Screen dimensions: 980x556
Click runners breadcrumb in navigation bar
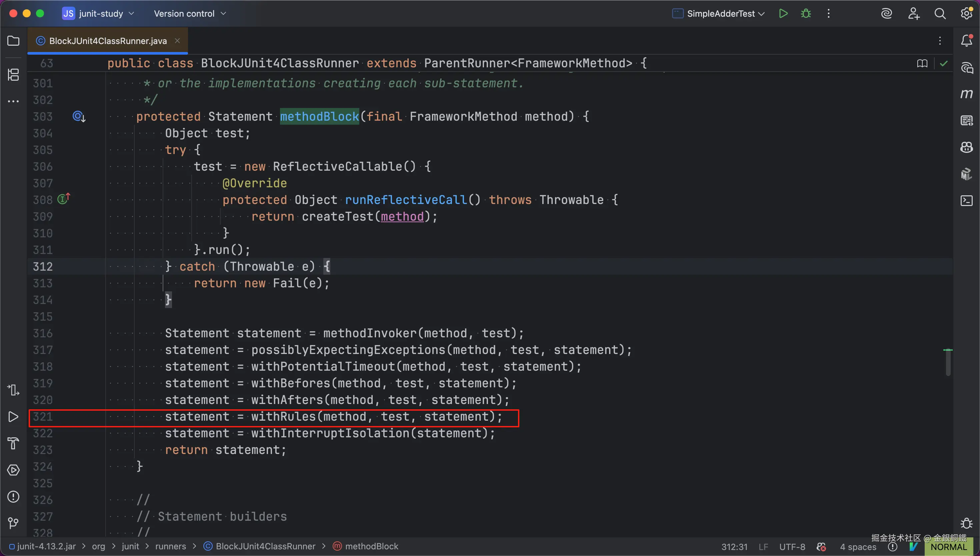pos(170,546)
